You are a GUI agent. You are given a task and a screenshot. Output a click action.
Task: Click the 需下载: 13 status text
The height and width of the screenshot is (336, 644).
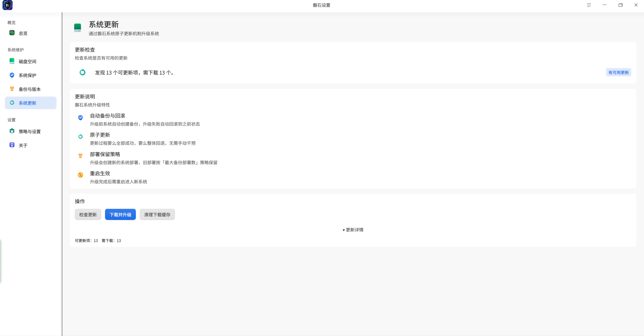coord(111,241)
